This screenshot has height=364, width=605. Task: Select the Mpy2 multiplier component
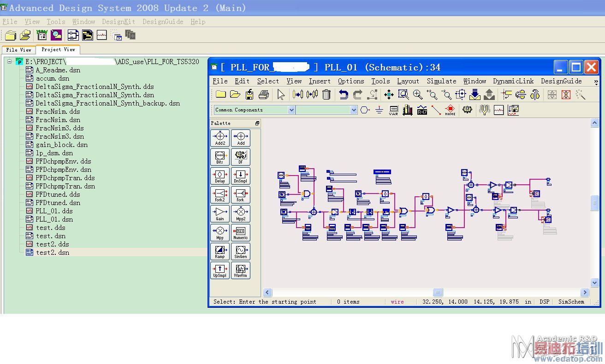(241, 213)
